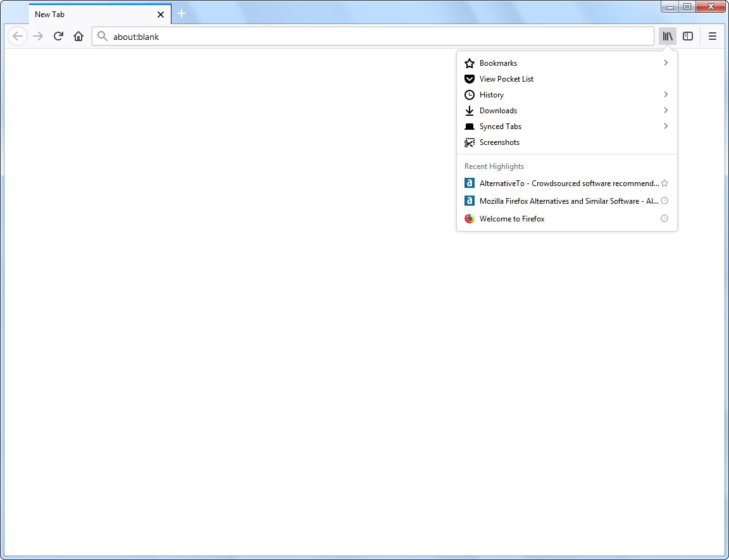Click bookmark star on AlternativeTo Crowdsourced highlight

coord(664,183)
